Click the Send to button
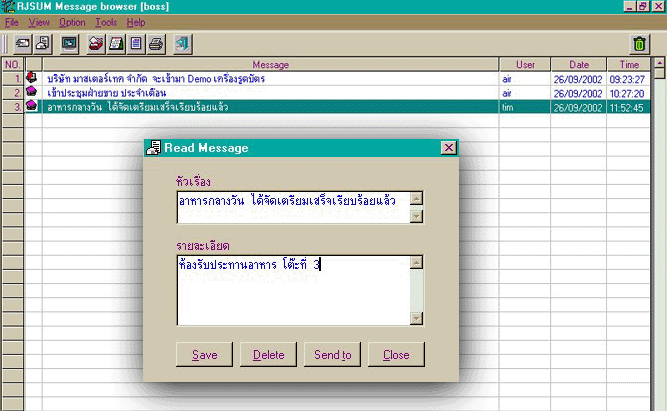The width and height of the screenshot is (667, 411). (332, 354)
